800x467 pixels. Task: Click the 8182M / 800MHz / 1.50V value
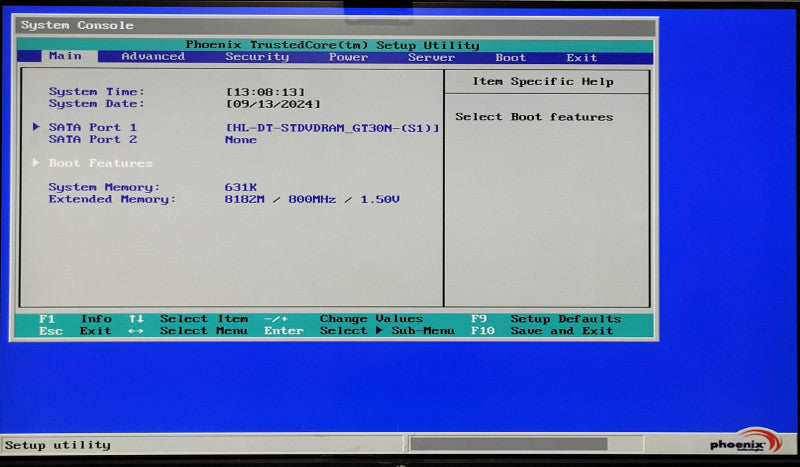click(312, 199)
